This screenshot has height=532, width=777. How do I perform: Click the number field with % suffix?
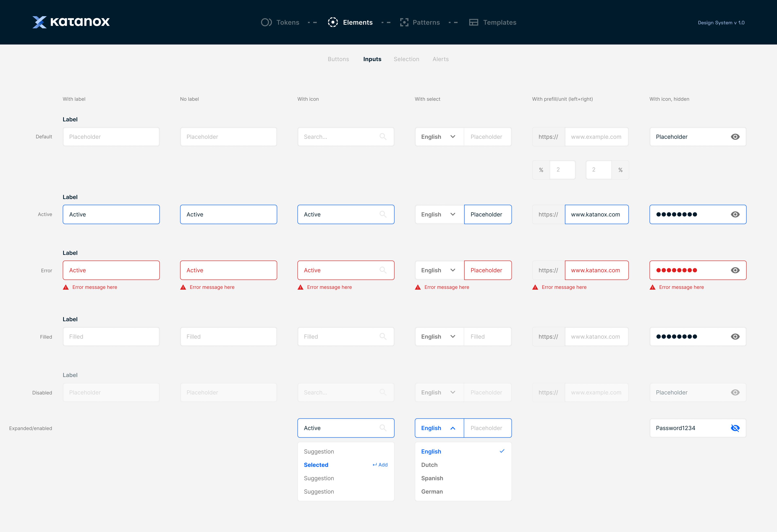pyautogui.click(x=599, y=170)
